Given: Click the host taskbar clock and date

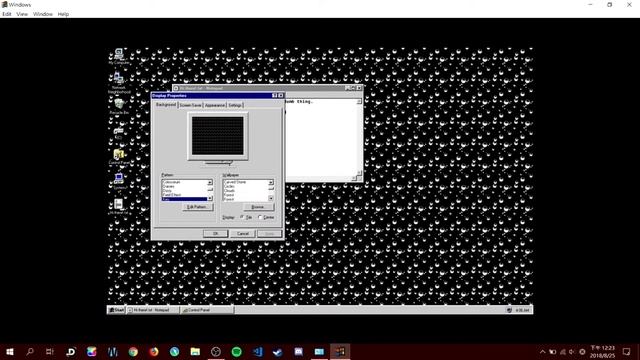Looking at the screenshot, I should coord(602,351).
